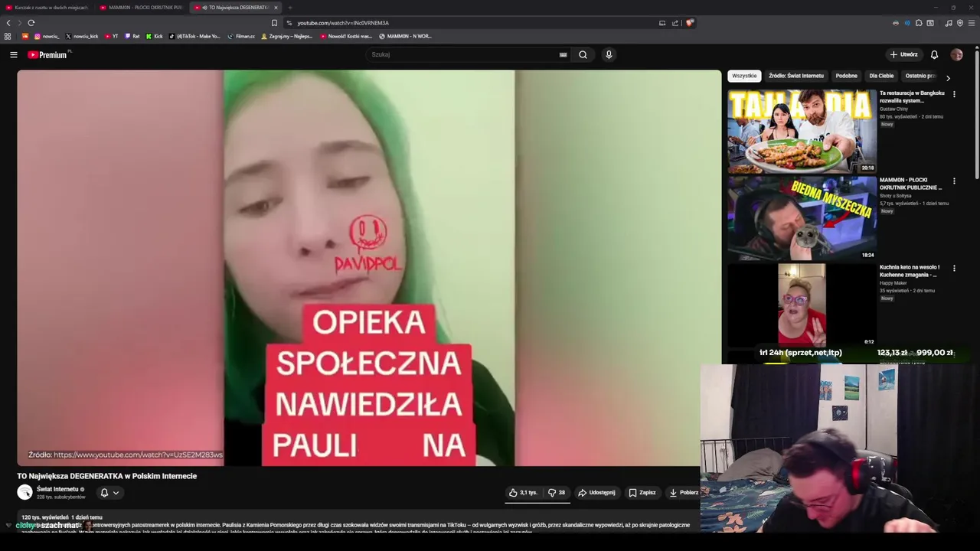
Task: Open VPN shield icon in toolbar
Action: point(960,23)
